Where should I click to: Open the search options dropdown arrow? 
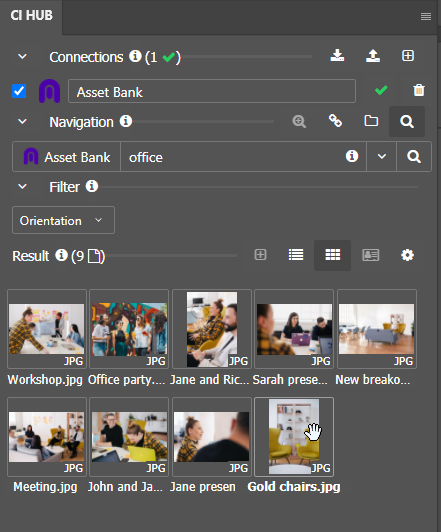382,156
